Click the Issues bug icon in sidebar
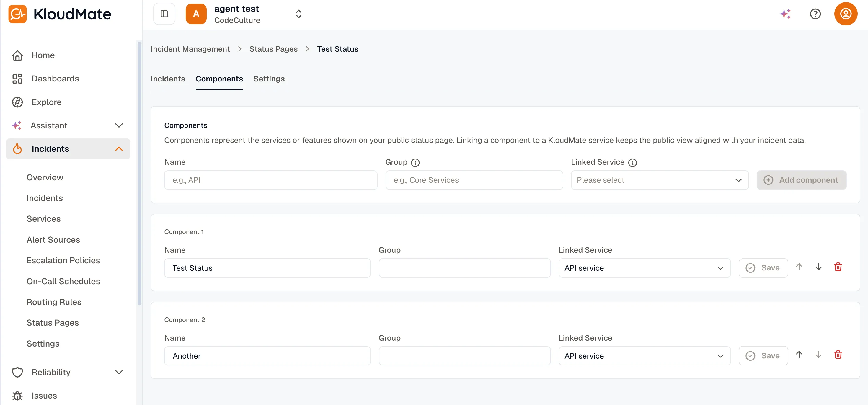 click(x=17, y=395)
